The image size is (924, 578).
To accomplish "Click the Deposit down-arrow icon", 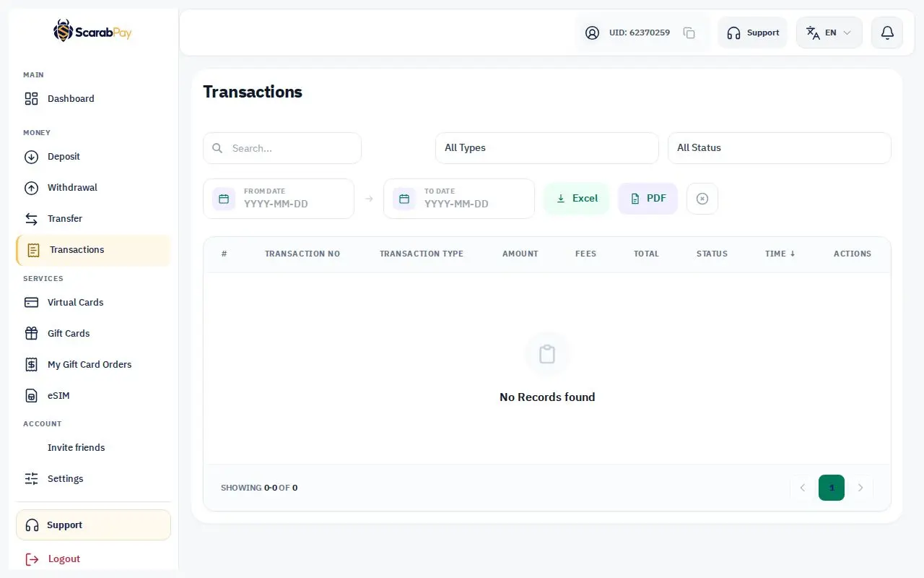I will coord(31,157).
